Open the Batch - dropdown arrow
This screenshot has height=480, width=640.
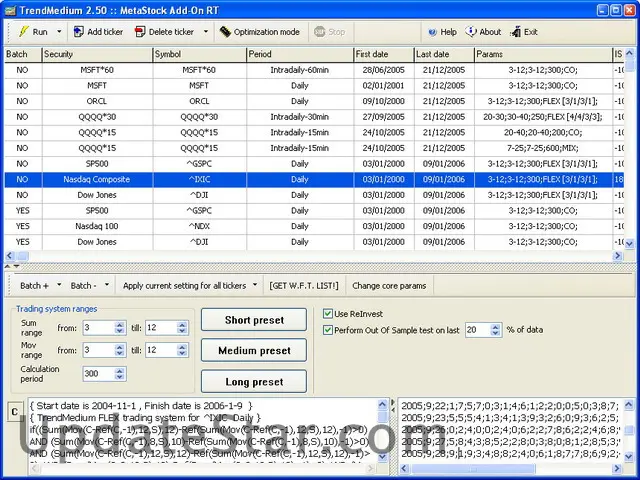pyautogui.click(x=107, y=284)
